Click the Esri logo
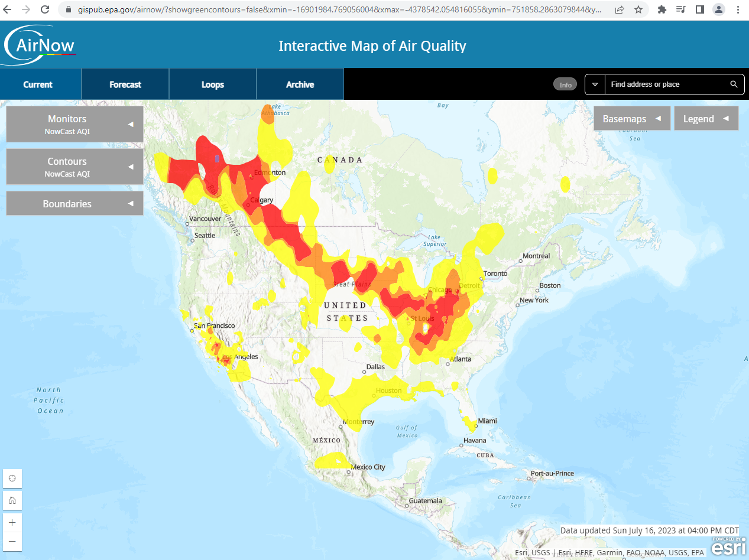749x560 pixels. coord(727,546)
